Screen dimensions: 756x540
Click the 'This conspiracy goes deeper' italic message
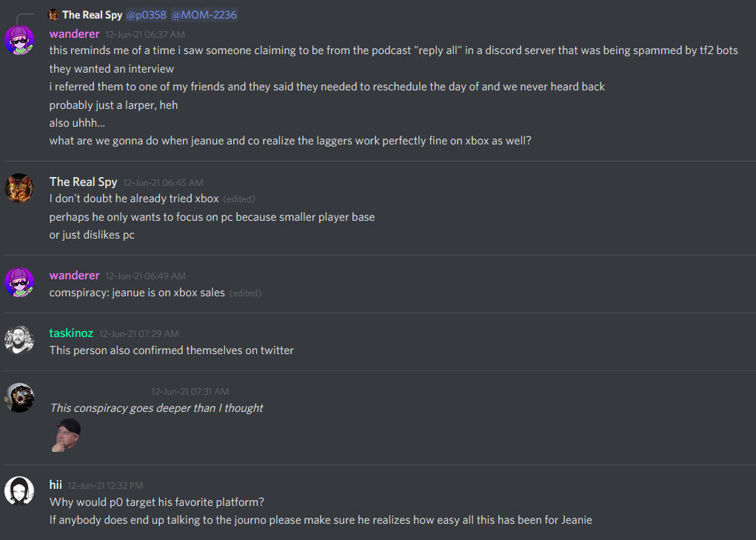[156, 408]
